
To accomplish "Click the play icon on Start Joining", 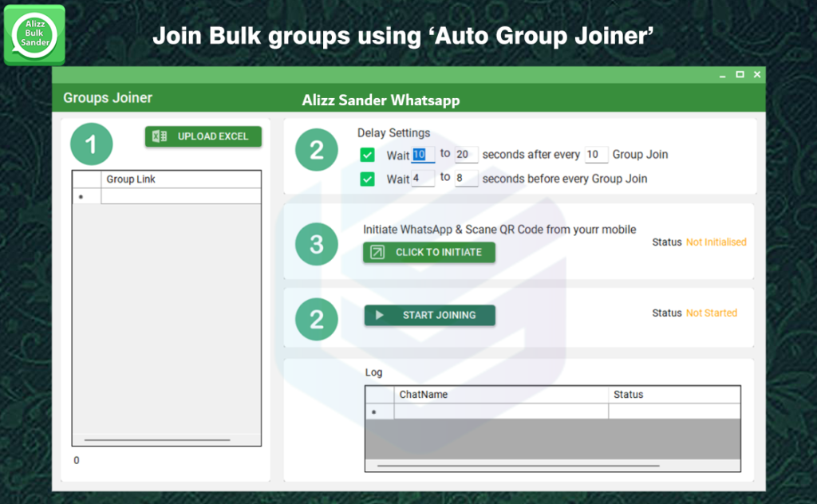I will pyautogui.click(x=380, y=315).
